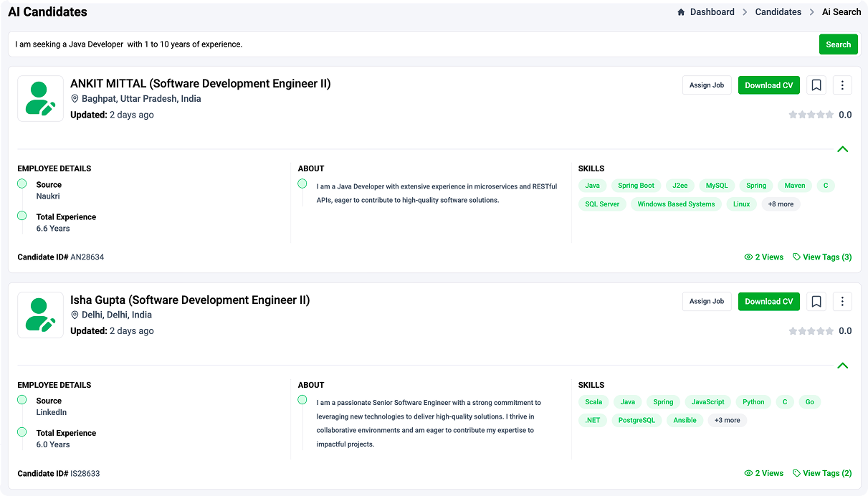Rate Ankit Mittal one star

(793, 114)
